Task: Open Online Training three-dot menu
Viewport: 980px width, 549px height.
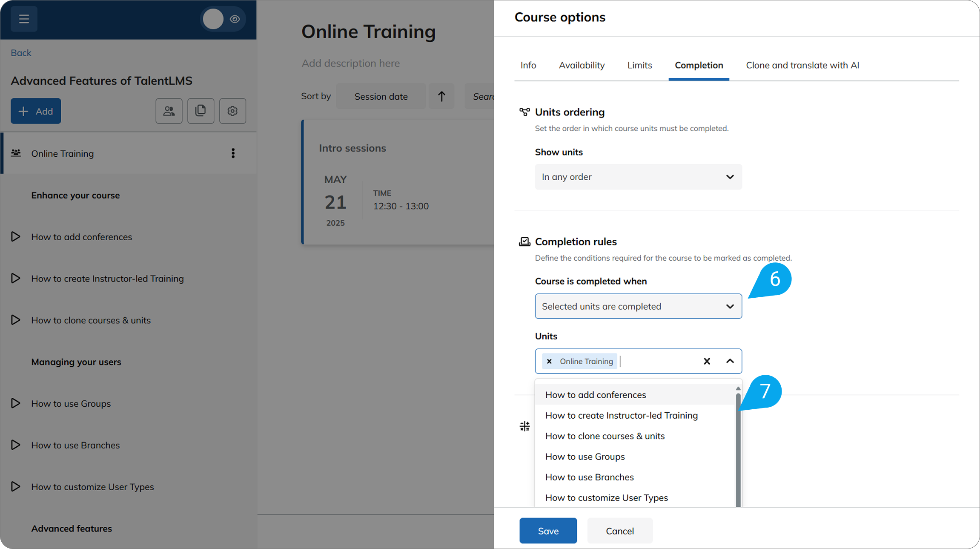Action: [233, 153]
